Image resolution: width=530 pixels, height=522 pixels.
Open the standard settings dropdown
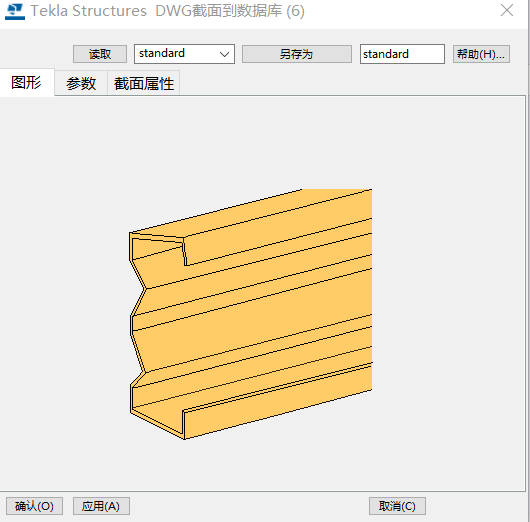184,54
